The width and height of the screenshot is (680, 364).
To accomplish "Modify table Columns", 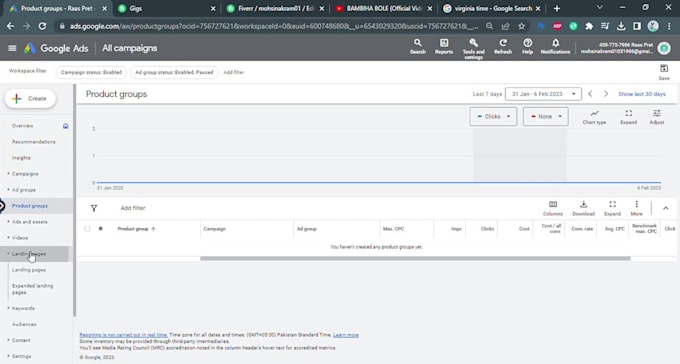I will [552, 208].
